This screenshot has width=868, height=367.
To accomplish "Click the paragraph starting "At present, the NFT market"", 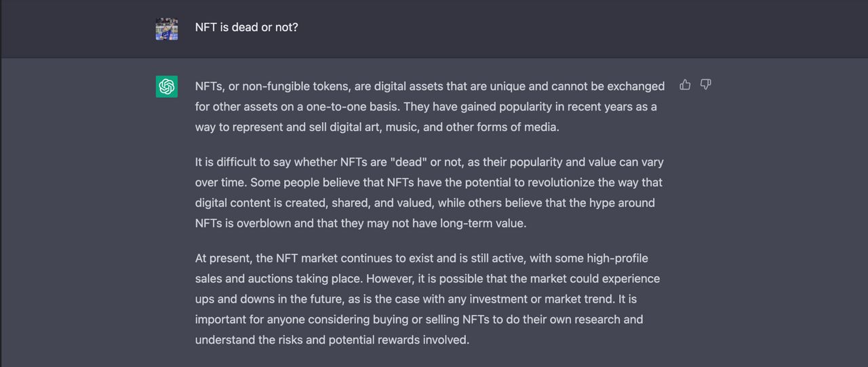I will point(427,298).
